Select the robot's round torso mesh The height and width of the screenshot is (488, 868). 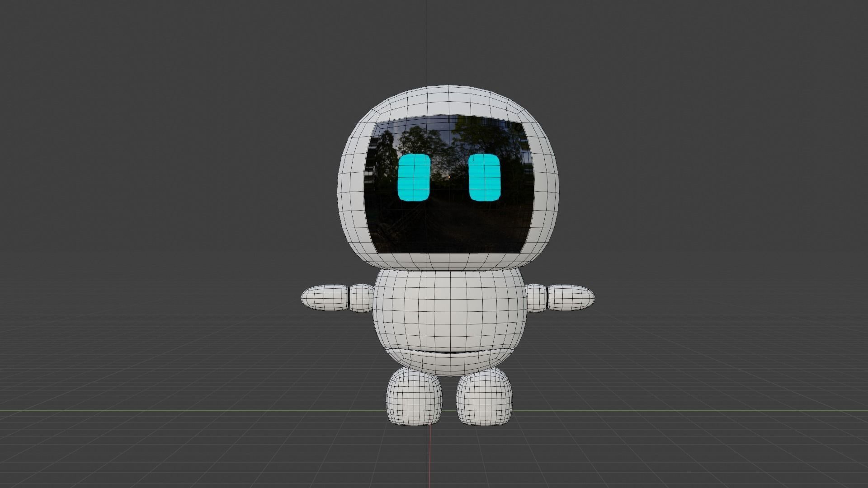[450, 312]
